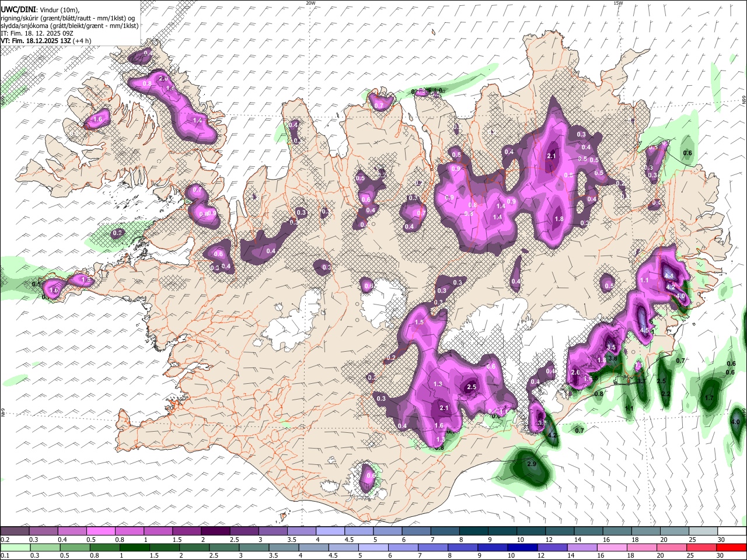Click the 25 label under the rain scale
This screenshot has width=747, height=560.
690,556
